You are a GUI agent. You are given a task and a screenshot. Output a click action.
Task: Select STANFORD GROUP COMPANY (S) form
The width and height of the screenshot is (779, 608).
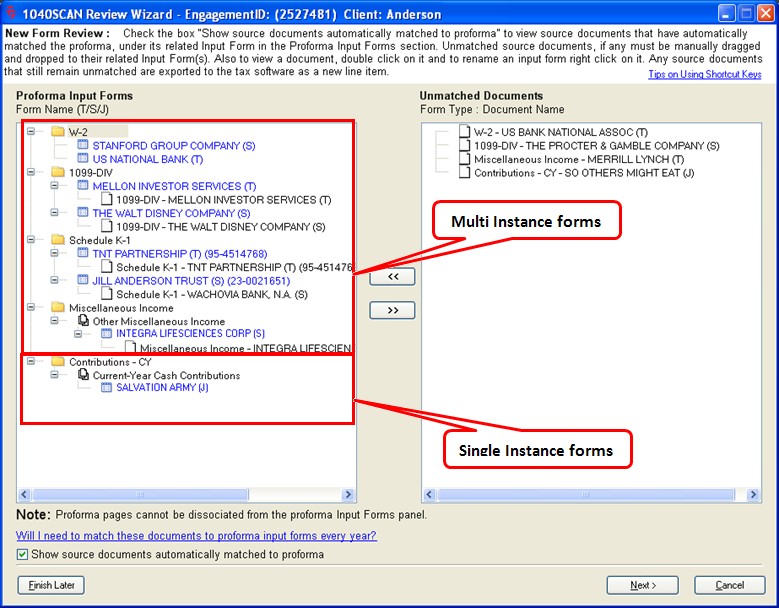point(173,146)
